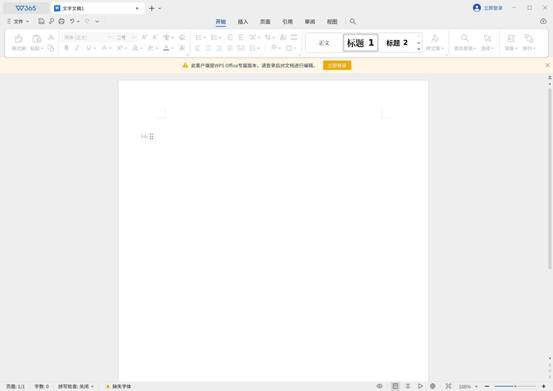
Task: Open the 引用 ribbon tab
Action: point(287,22)
